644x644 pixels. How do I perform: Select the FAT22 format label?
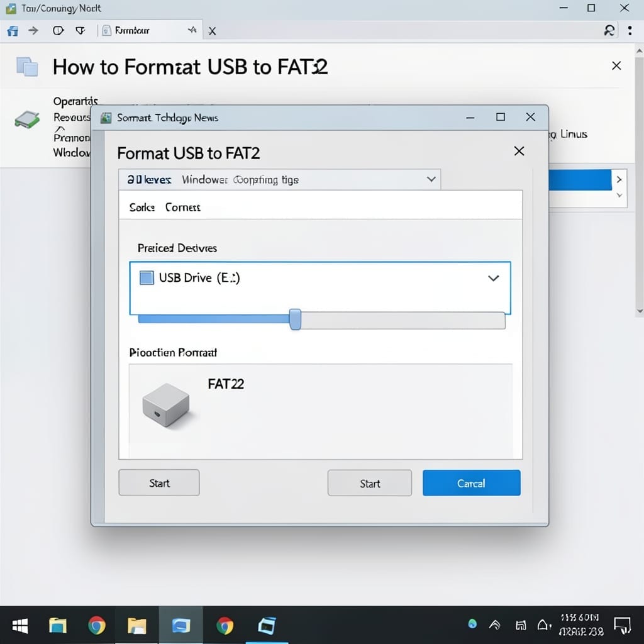click(x=226, y=384)
